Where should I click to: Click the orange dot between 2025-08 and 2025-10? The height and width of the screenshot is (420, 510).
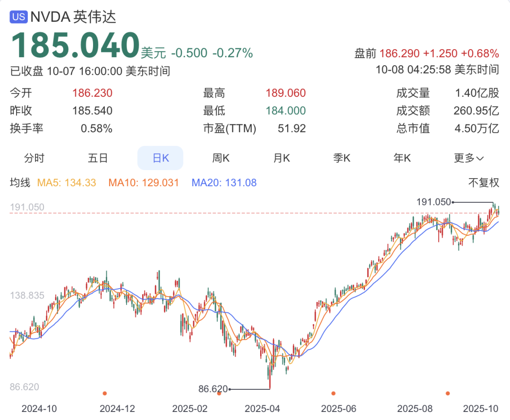point(448,393)
